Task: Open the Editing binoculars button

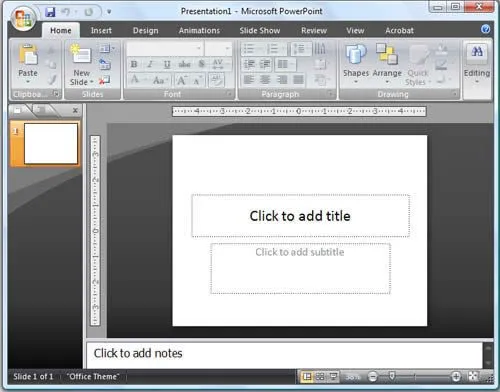Action: 477,52
